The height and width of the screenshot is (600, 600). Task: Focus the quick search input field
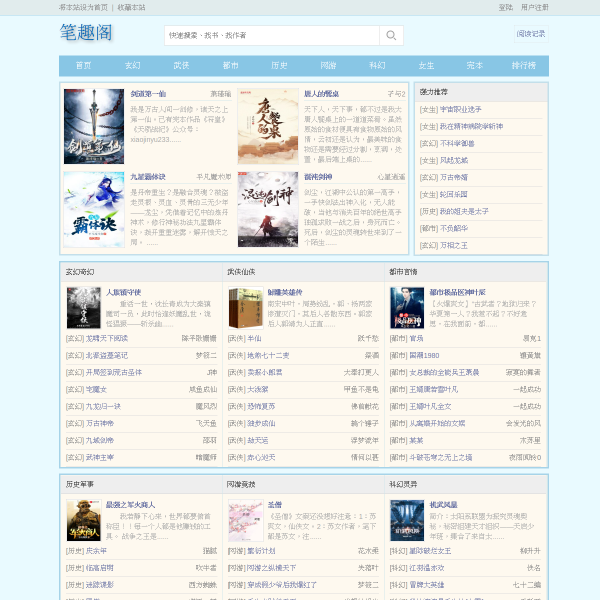tap(272, 36)
